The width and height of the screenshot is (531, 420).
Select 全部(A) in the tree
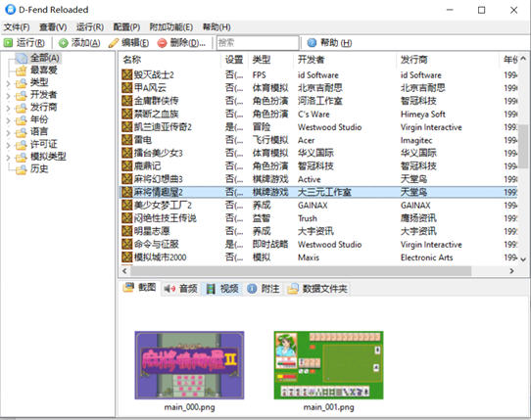[45, 58]
